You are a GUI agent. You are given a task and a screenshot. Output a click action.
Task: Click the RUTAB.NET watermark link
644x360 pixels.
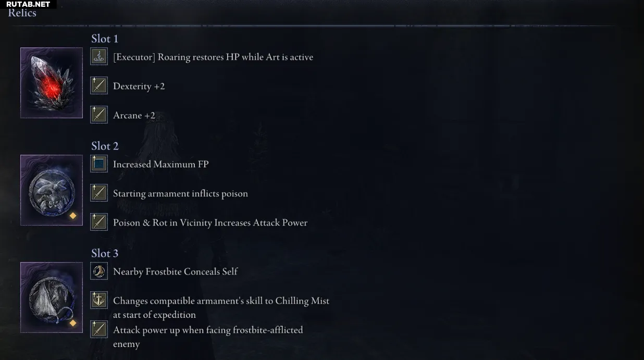tap(28, 4)
